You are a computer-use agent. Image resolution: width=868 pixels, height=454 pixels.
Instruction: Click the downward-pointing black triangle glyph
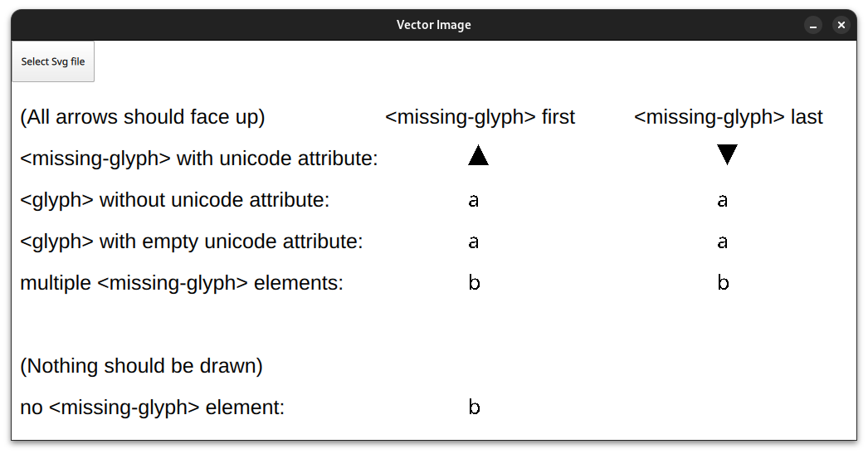727,155
